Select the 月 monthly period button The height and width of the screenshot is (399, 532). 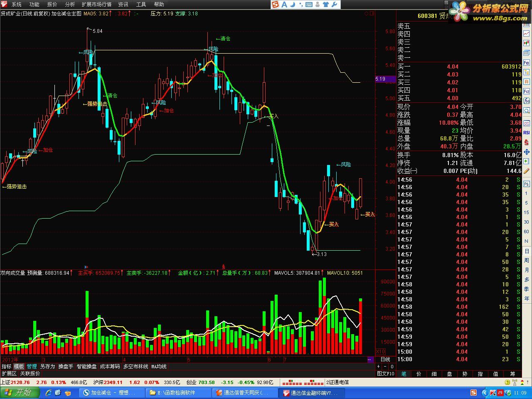(x=526, y=270)
